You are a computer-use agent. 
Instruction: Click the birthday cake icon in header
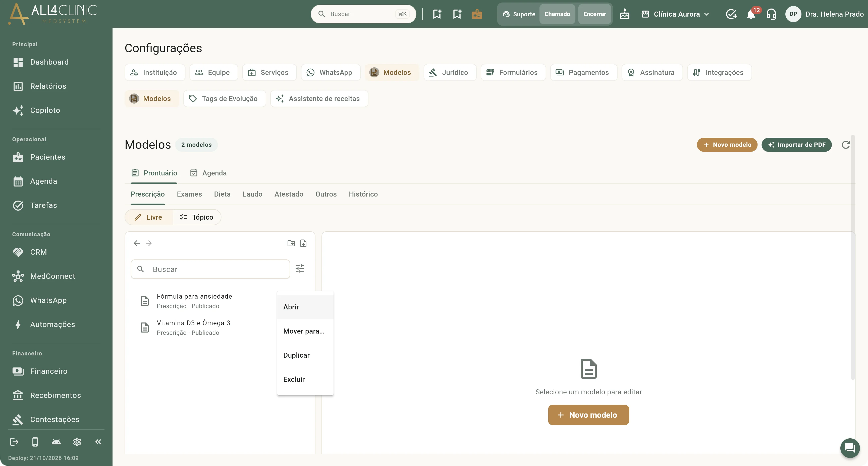pyautogui.click(x=625, y=14)
